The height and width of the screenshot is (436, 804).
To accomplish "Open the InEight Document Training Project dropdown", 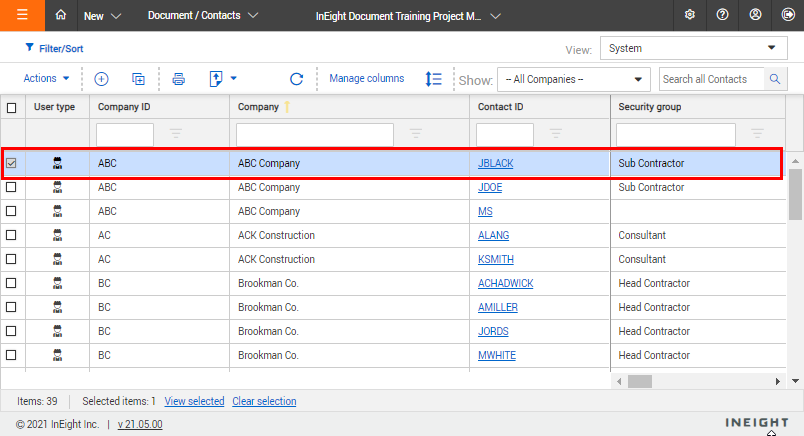I will tap(408, 16).
